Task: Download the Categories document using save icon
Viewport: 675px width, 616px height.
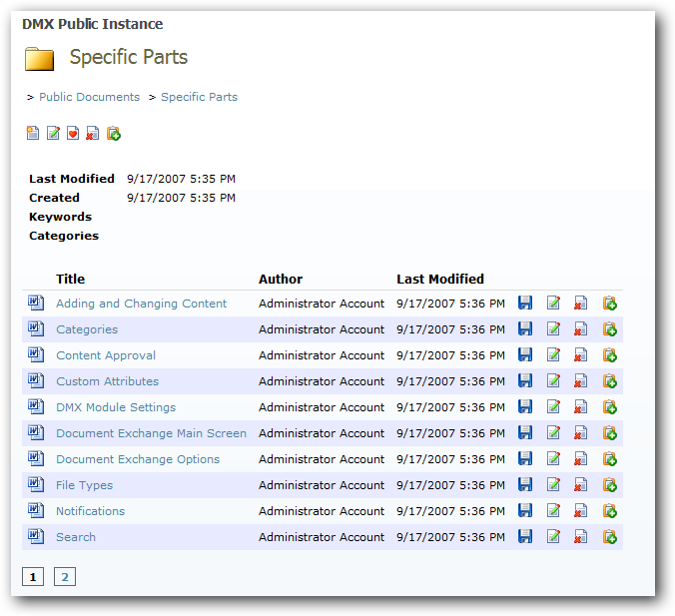Action: pos(525,328)
